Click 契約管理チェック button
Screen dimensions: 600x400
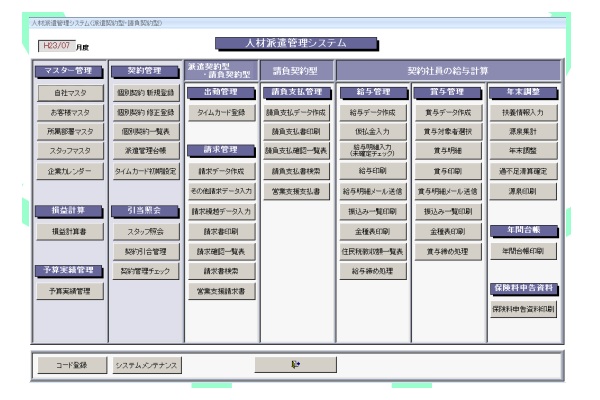coord(145,270)
